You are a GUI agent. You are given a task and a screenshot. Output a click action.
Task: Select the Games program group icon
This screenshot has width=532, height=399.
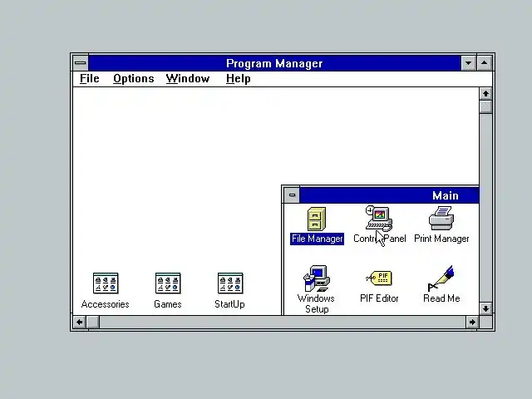[x=168, y=283]
